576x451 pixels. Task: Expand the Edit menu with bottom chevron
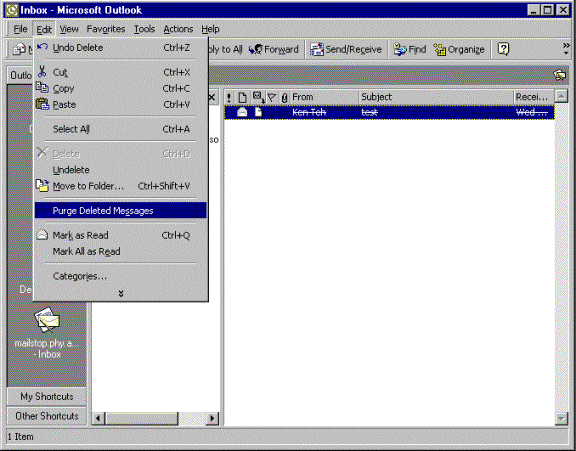[121, 293]
